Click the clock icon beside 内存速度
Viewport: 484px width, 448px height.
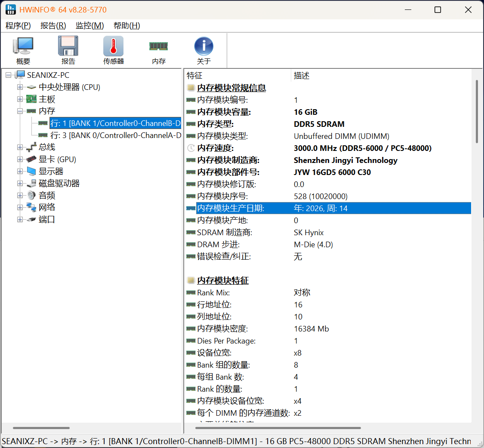coord(191,148)
